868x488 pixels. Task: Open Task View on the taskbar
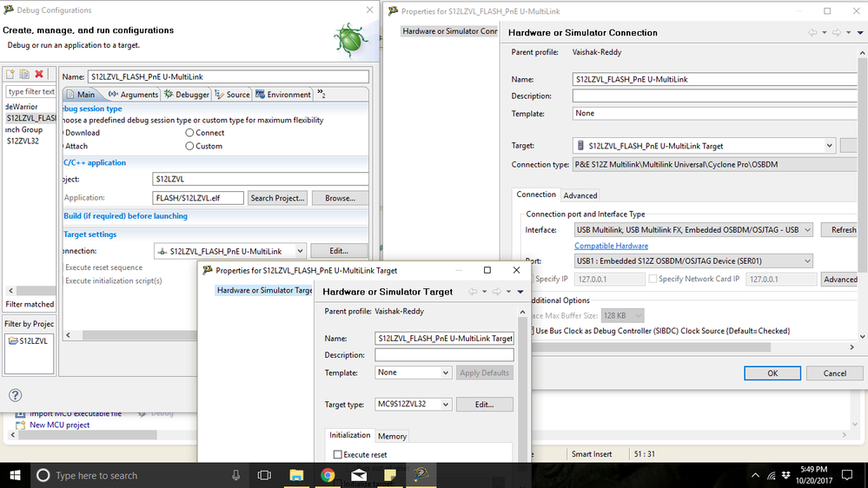tap(265, 475)
